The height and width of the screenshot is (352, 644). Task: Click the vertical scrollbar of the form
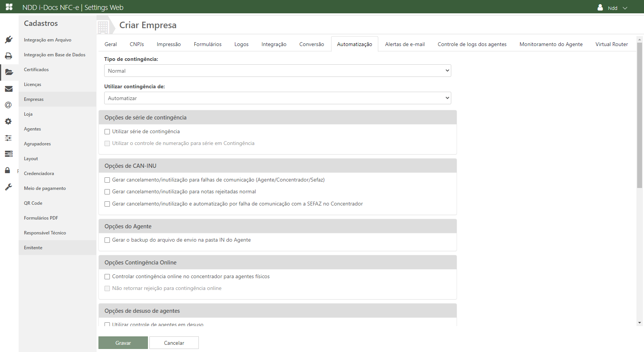click(639, 114)
